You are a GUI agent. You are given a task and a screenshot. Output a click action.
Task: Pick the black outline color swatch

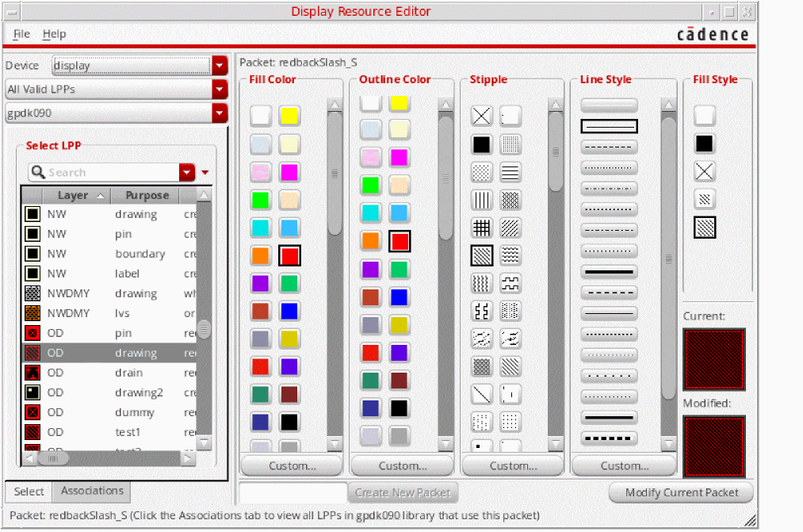(399, 408)
